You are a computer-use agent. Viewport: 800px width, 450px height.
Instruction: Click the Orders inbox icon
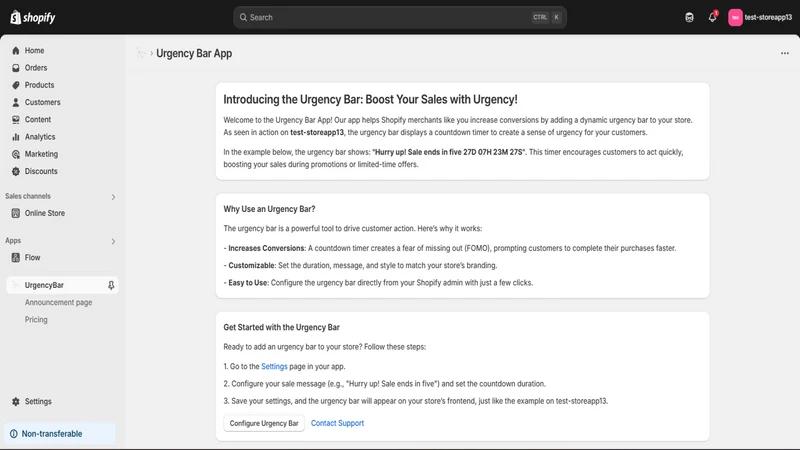coord(16,68)
